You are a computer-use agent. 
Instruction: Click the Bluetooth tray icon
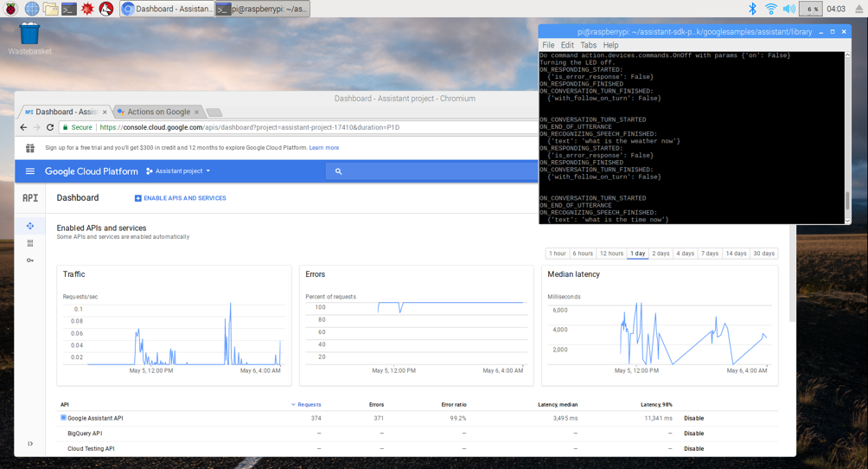click(x=752, y=9)
